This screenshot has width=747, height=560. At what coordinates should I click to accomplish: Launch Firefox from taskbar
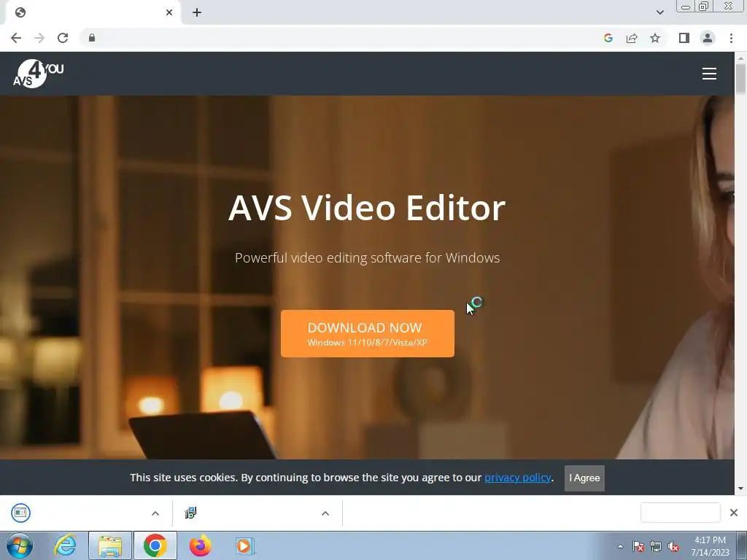pyautogui.click(x=200, y=545)
